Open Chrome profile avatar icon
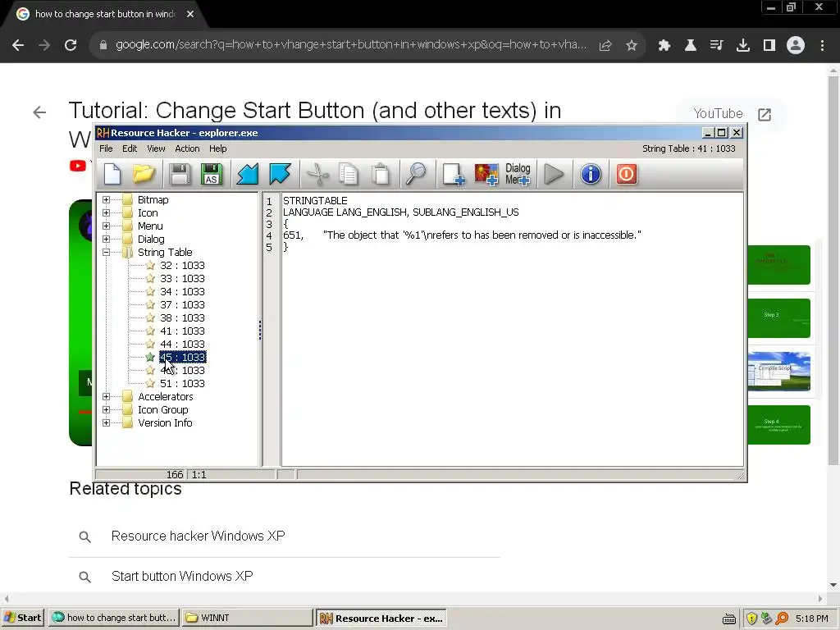This screenshot has height=630, width=840. 796,46
